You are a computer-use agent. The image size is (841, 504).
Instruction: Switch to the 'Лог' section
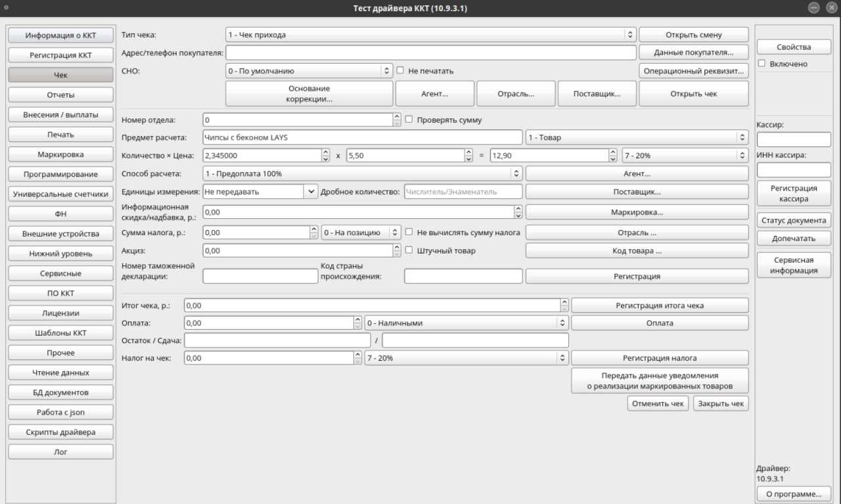[x=60, y=452]
